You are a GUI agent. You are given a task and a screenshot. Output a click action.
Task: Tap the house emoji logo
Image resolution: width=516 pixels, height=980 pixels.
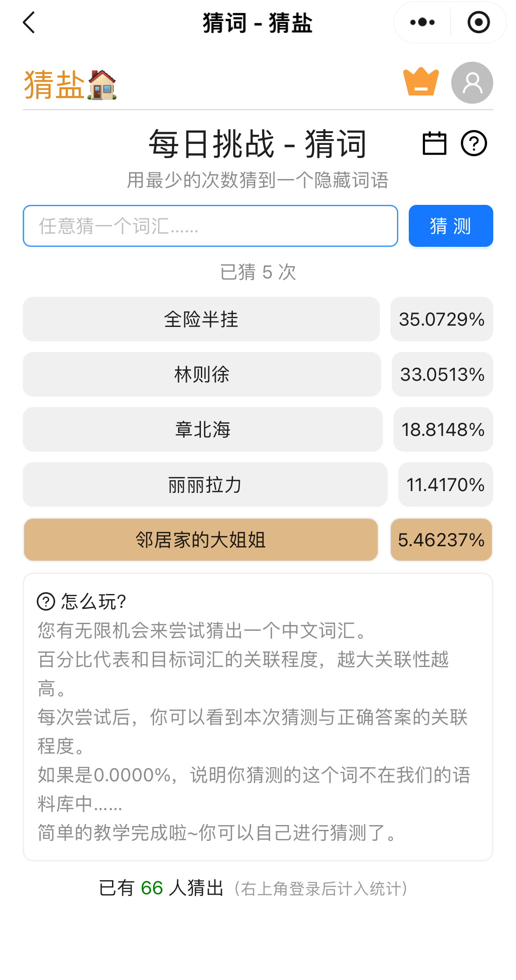coord(102,85)
